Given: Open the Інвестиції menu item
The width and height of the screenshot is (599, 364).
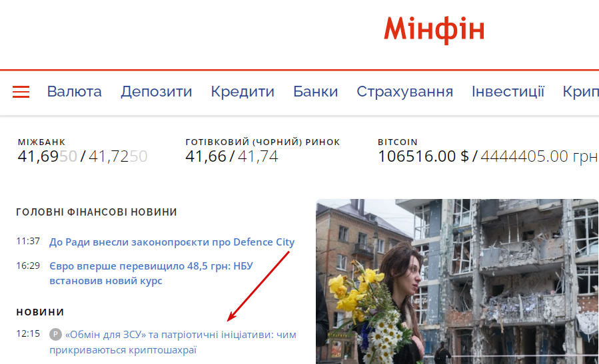Looking at the screenshot, I should pos(508,92).
